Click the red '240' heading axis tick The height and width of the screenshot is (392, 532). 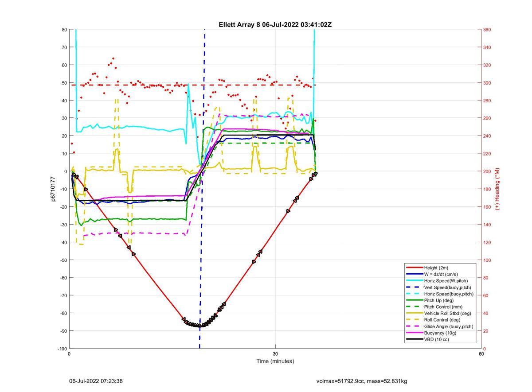[x=487, y=136]
